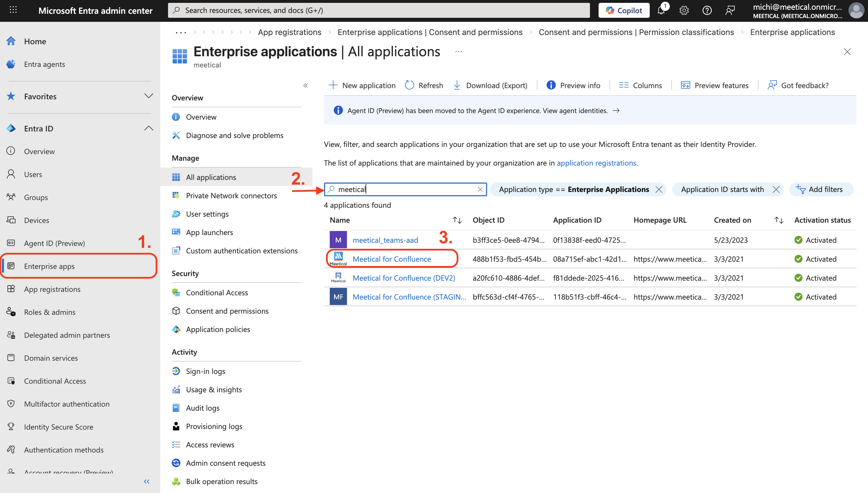Open the notifications bell icon
Viewport: 868px width, 493px height.
[661, 10]
